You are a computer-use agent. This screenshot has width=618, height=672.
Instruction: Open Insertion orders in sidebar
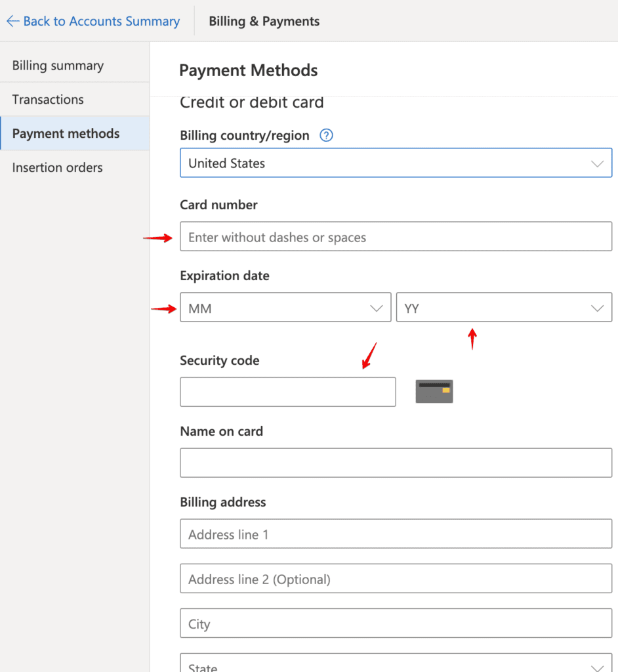[x=57, y=167]
